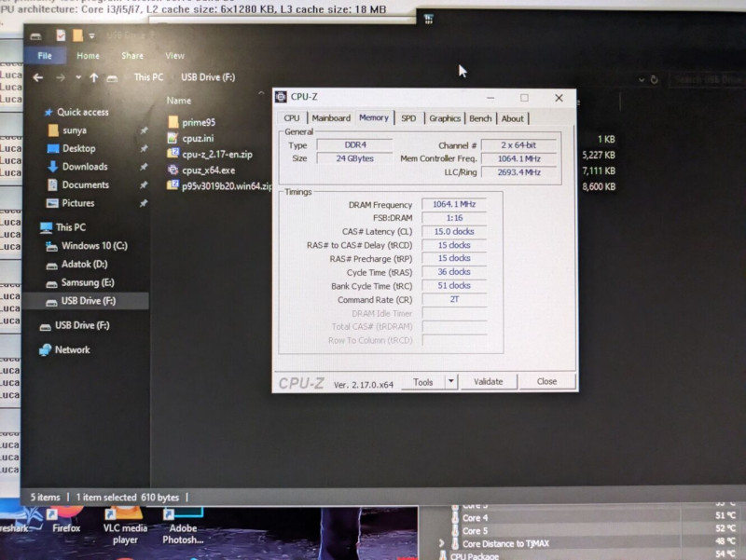Click the CPU-Z title bar chip icon
This screenshot has width=746, height=560.
pos(281,97)
